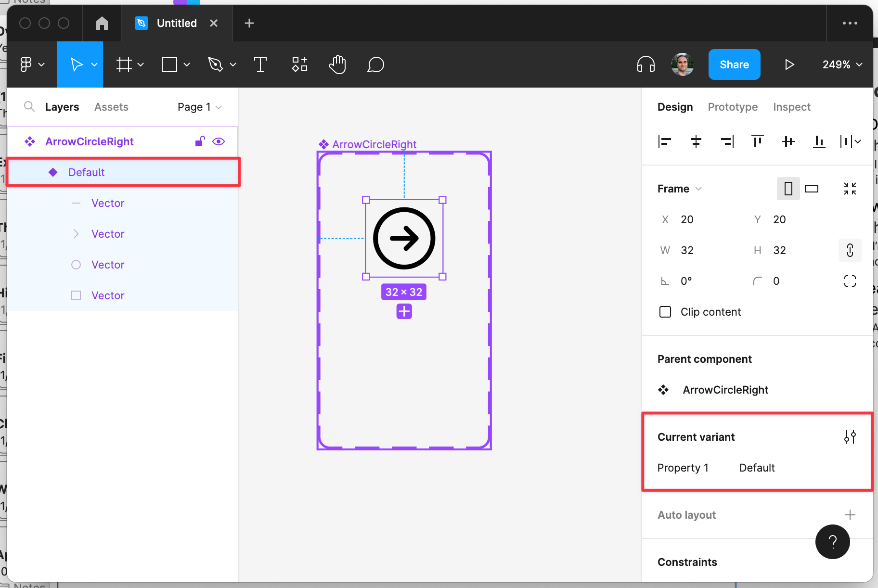The height and width of the screenshot is (588, 878).
Task: Edit the rotation angle field
Action: [700, 281]
